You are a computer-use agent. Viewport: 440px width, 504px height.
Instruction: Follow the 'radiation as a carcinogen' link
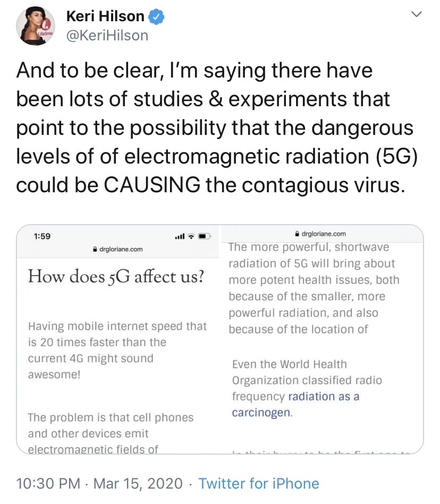point(295,404)
